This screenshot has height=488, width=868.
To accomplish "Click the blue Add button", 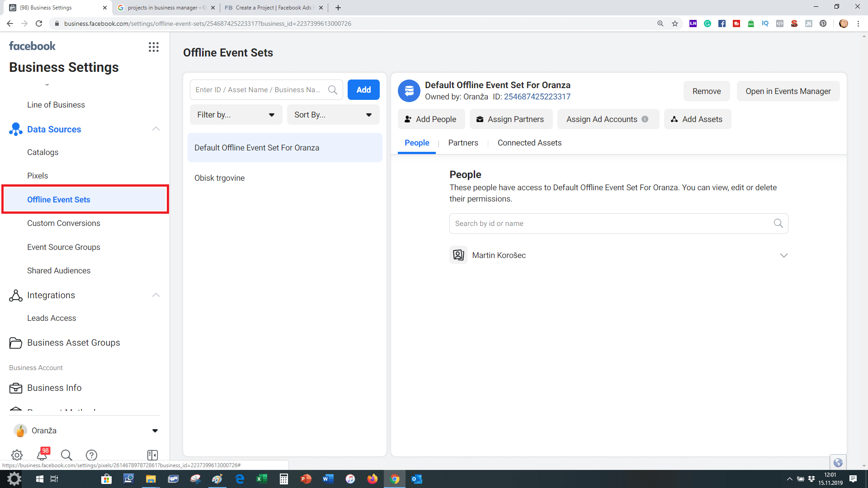I will 363,90.
